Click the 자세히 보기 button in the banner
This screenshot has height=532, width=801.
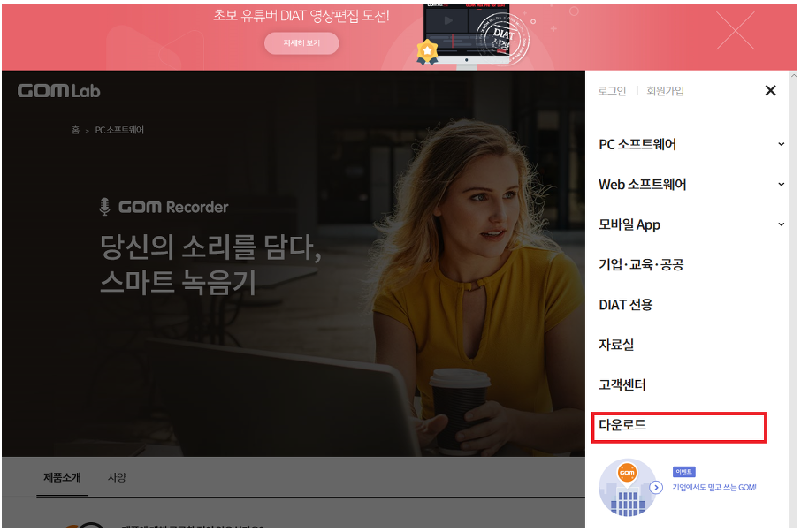click(x=301, y=43)
